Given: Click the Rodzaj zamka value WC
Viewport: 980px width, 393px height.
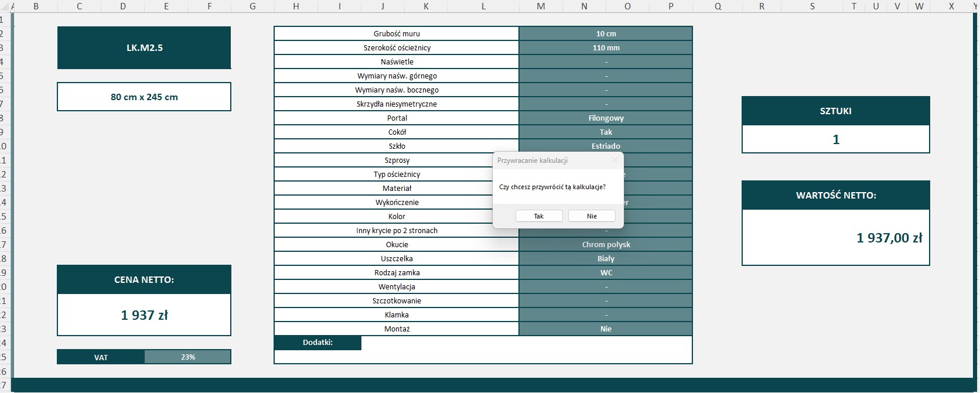Looking at the screenshot, I should [606, 272].
